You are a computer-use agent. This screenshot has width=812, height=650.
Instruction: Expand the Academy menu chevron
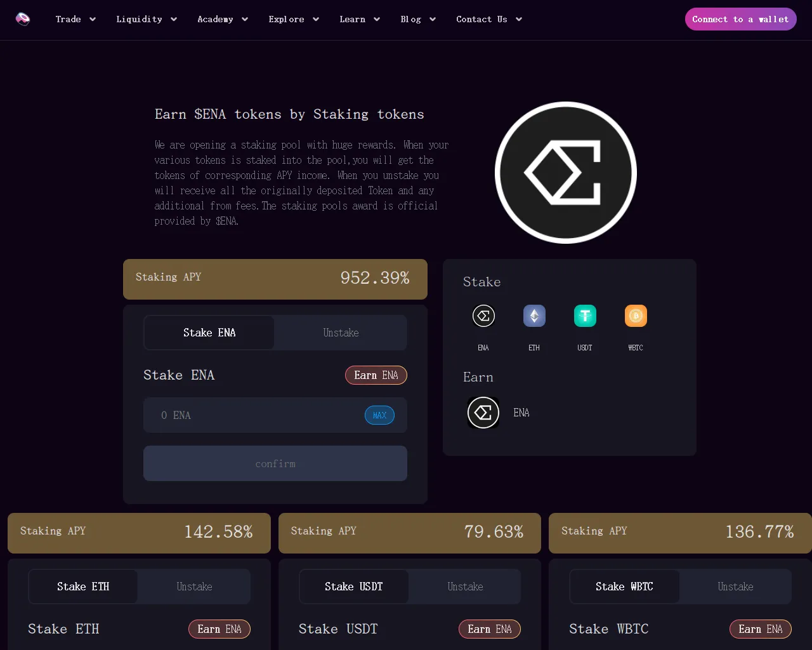coord(245,19)
